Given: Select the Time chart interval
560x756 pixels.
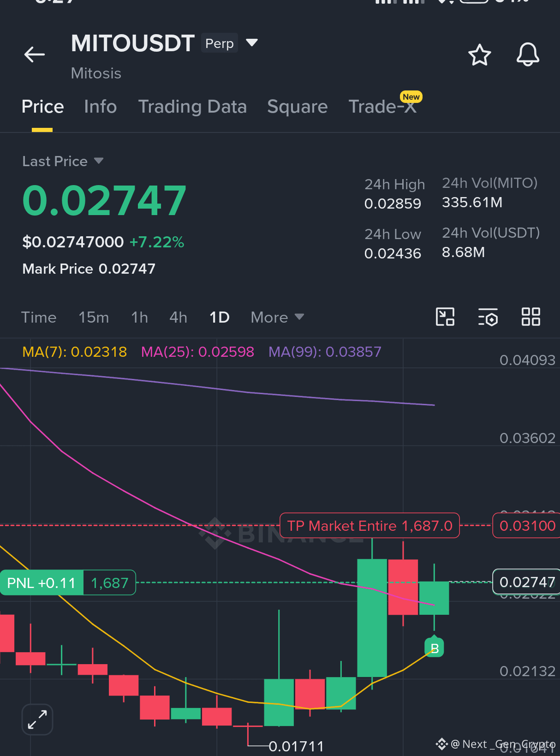Looking at the screenshot, I should pos(39,318).
